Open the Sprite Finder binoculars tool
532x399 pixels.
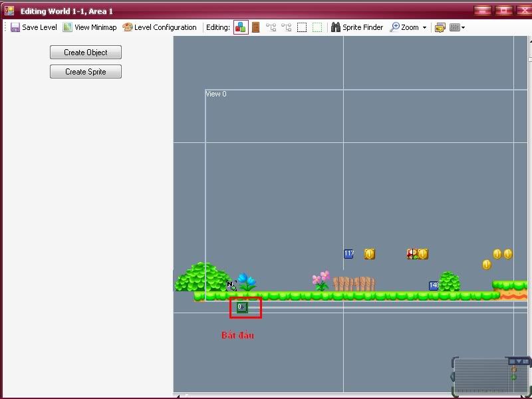[x=357, y=27]
